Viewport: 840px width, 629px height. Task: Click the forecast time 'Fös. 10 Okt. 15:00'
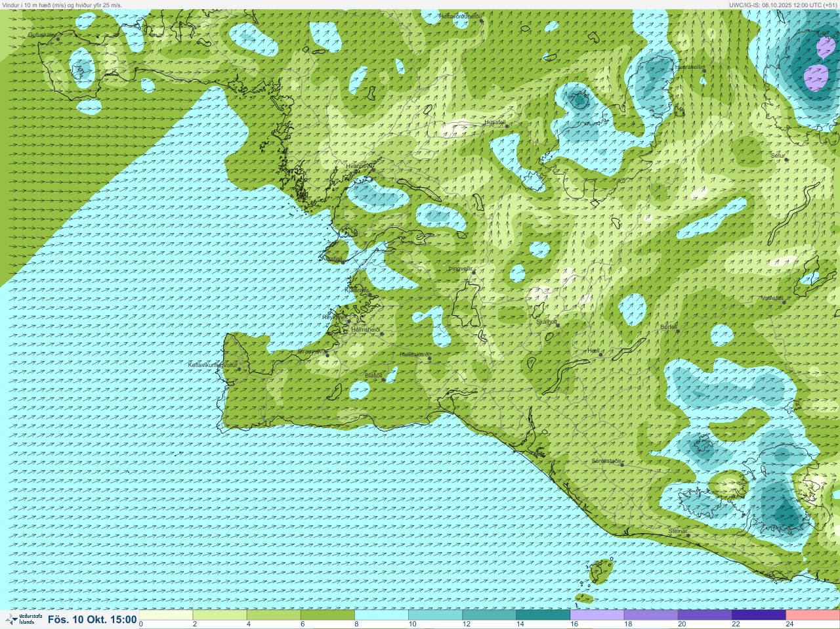tap(93, 619)
